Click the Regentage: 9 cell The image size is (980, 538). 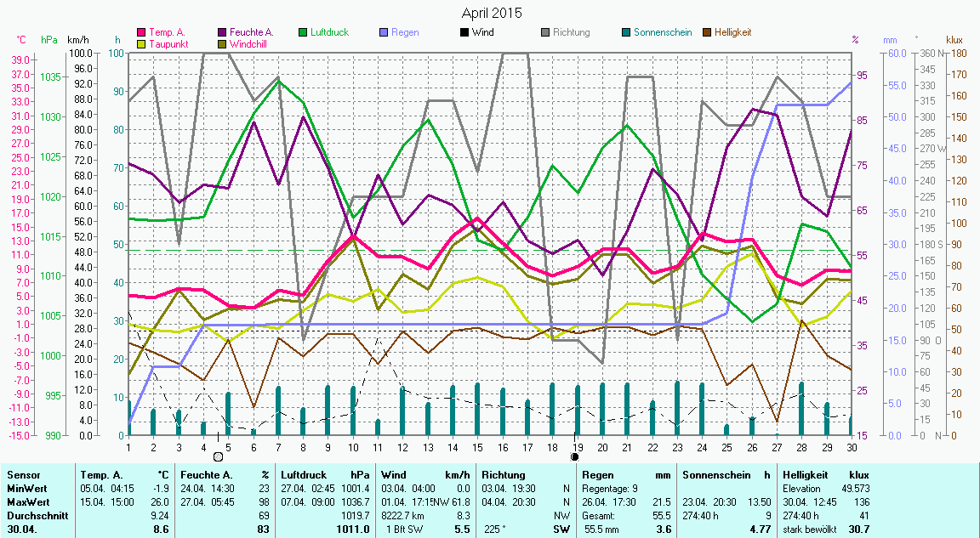click(610, 489)
